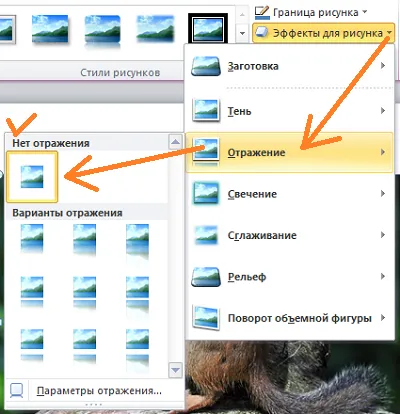Click the Свечение preview icon
This screenshot has height=414, width=400.
coord(206,193)
